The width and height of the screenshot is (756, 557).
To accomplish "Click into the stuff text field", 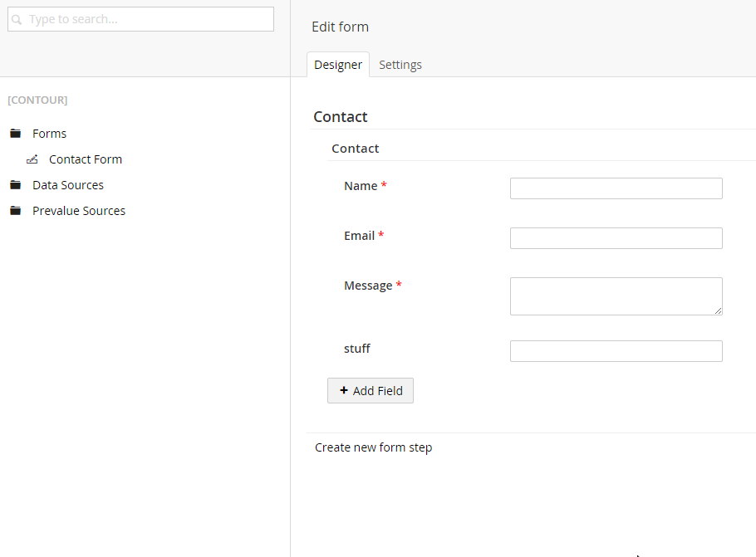I will coord(616,351).
